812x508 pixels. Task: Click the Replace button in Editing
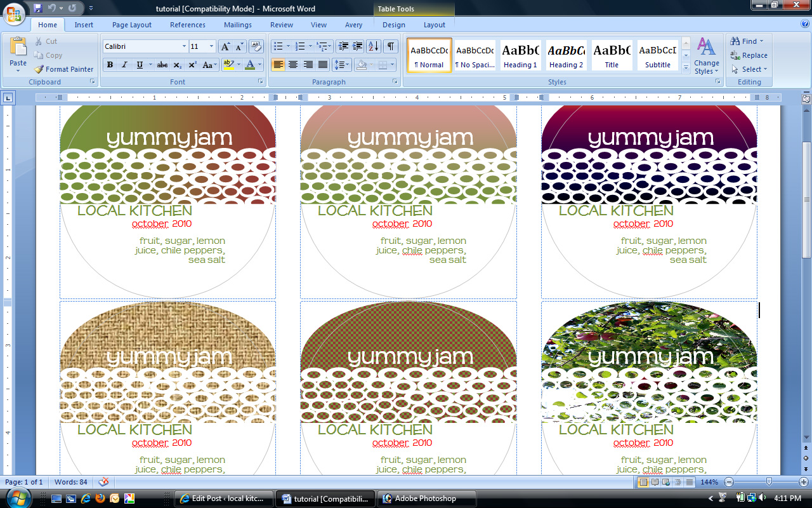tap(749, 55)
